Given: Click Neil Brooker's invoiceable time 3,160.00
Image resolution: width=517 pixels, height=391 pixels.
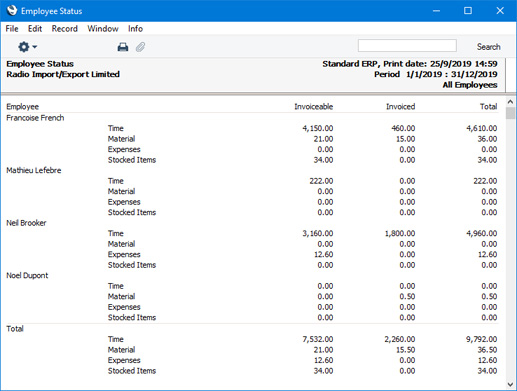Looking at the screenshot, I should pos(318,234).
